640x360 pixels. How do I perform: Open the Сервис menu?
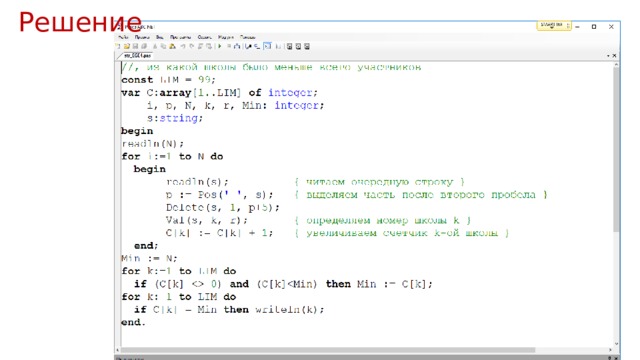pyautogui.click(x=205, y=38)
